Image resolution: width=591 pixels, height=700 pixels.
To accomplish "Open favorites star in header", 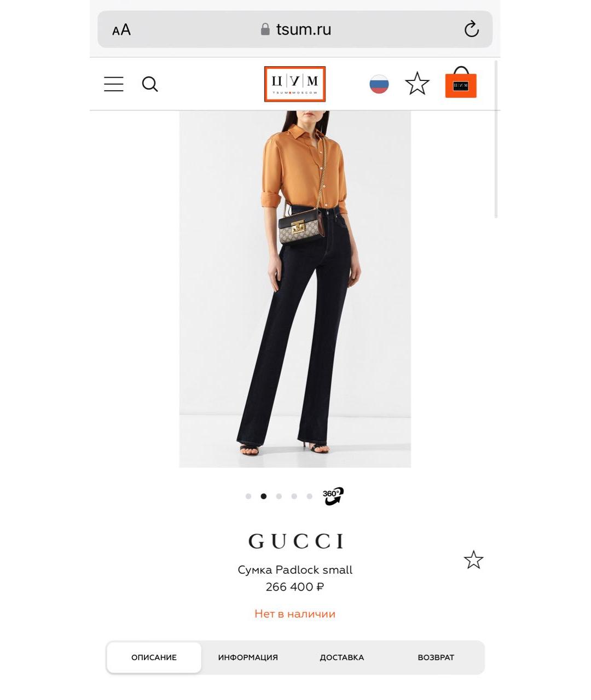I will (x=417, y=84).
